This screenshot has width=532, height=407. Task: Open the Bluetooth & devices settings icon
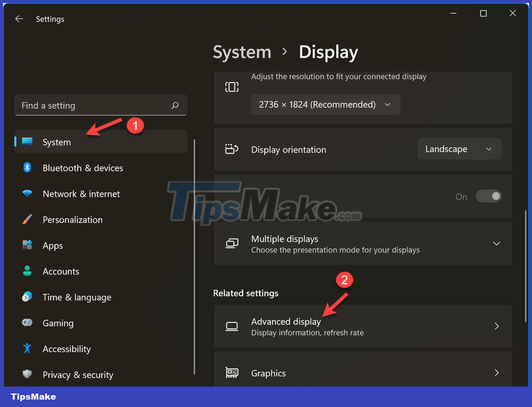tap(27, 168)
